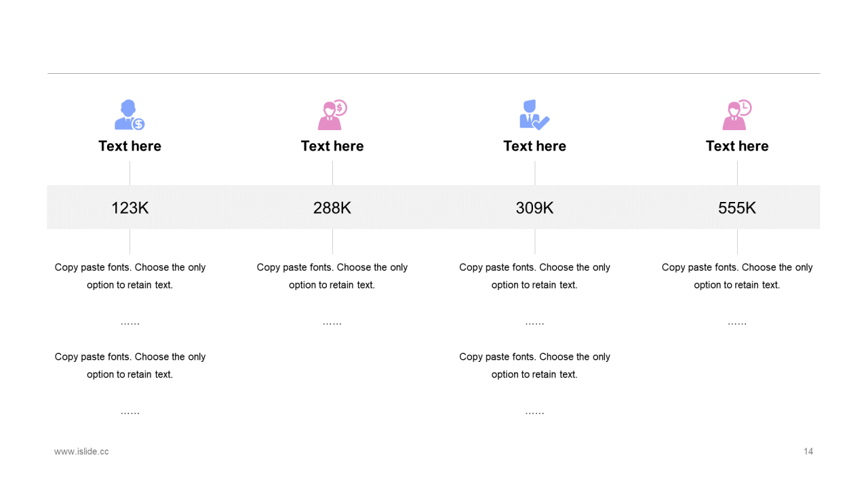Click the slide number 14
This screenshot has height=488, width=868.
click(x=808, y=451)
